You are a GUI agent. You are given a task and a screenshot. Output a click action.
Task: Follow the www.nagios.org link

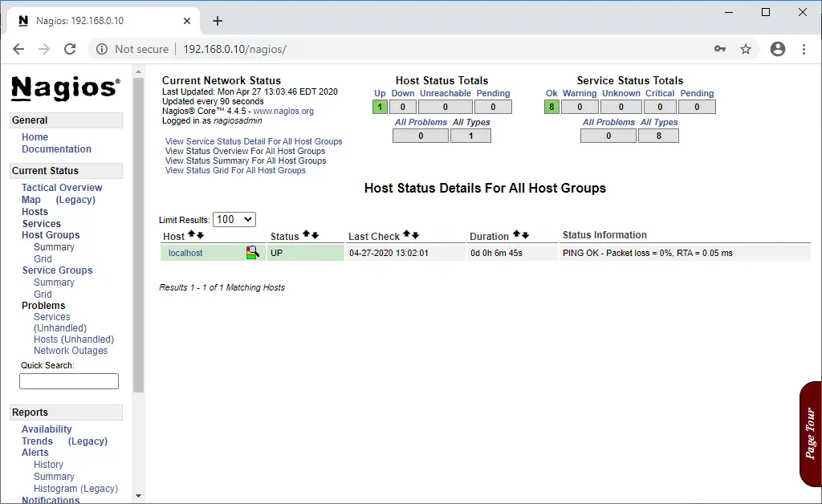click(283, 111)
